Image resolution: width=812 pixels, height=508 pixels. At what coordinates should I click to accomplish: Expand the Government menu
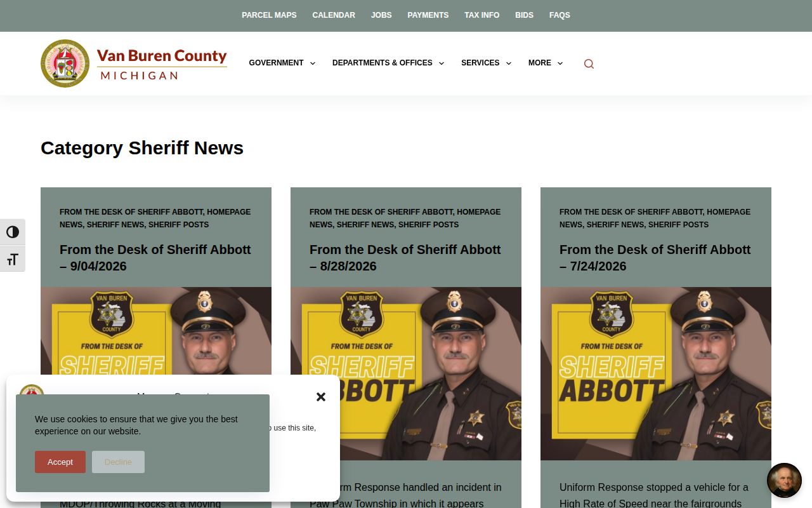point(282,63)
